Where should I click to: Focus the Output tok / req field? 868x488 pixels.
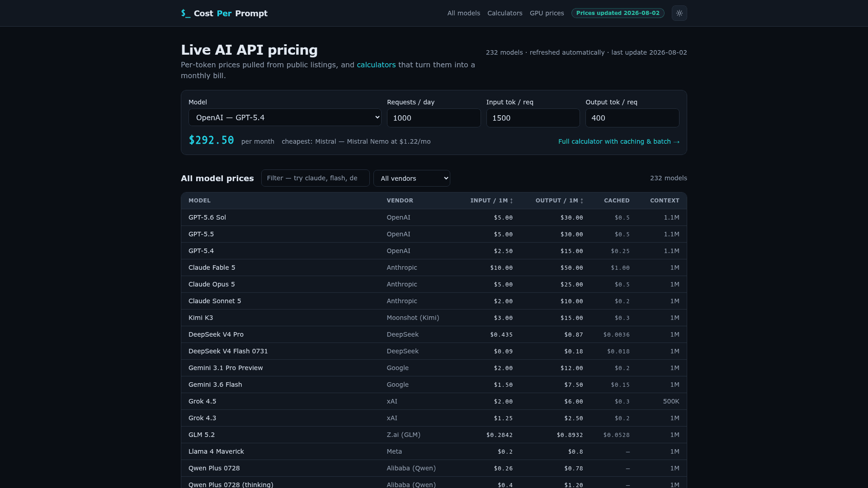pos(632,118)
